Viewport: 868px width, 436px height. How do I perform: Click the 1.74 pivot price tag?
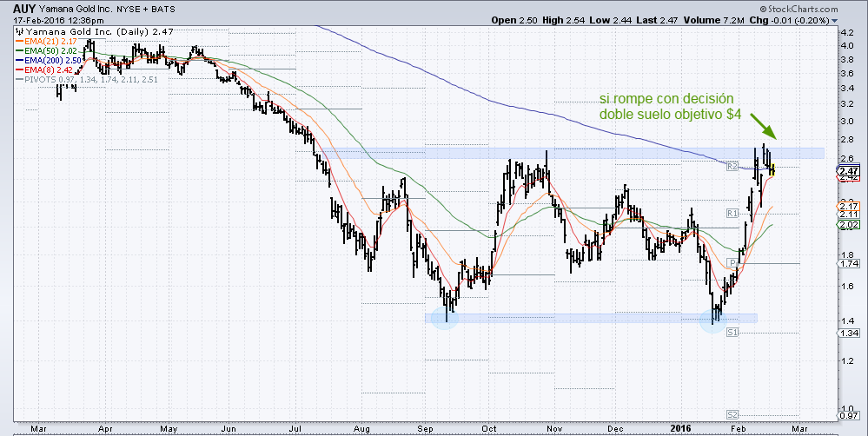(x=850, y=264)
